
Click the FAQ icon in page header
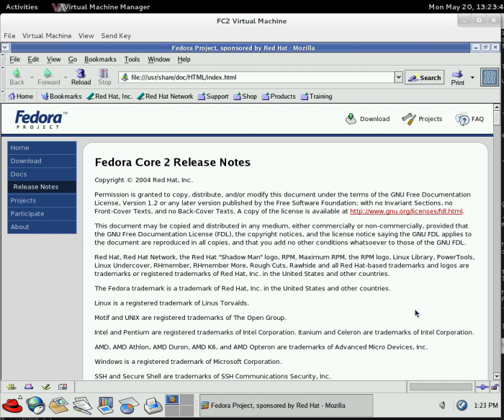(x=462, y=119)
